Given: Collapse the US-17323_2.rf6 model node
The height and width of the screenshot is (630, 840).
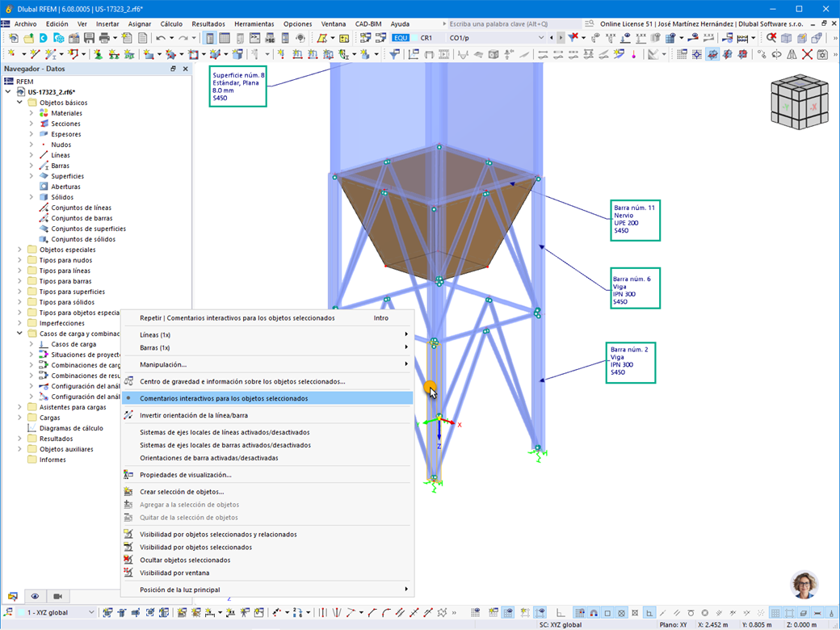Looking at the screenshot, I should (x=8, y=92).
